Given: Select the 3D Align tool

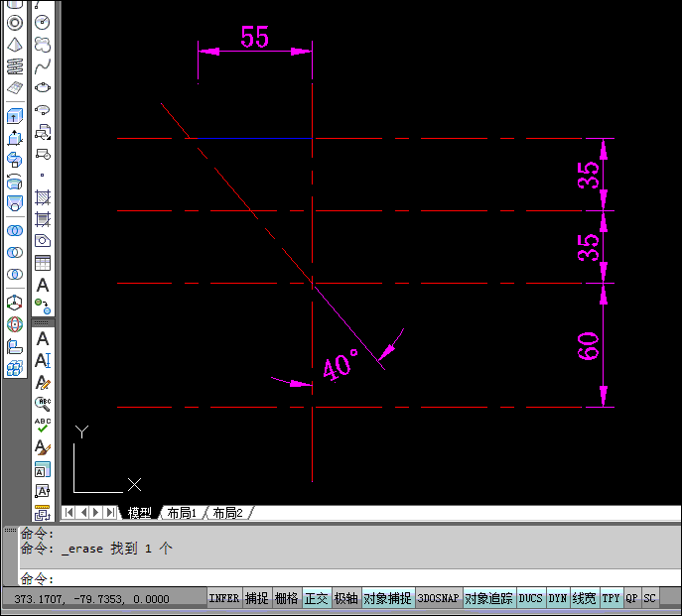Looking at the screenshot, I should point(15,346).
